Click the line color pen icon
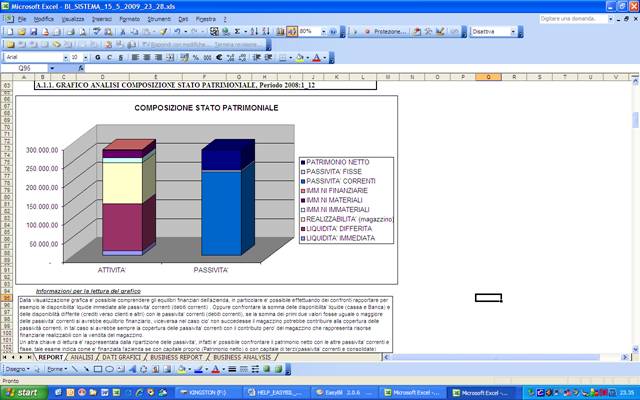This screenshot has width=640, height=400. pyautogui.click(x=198, y=369)
